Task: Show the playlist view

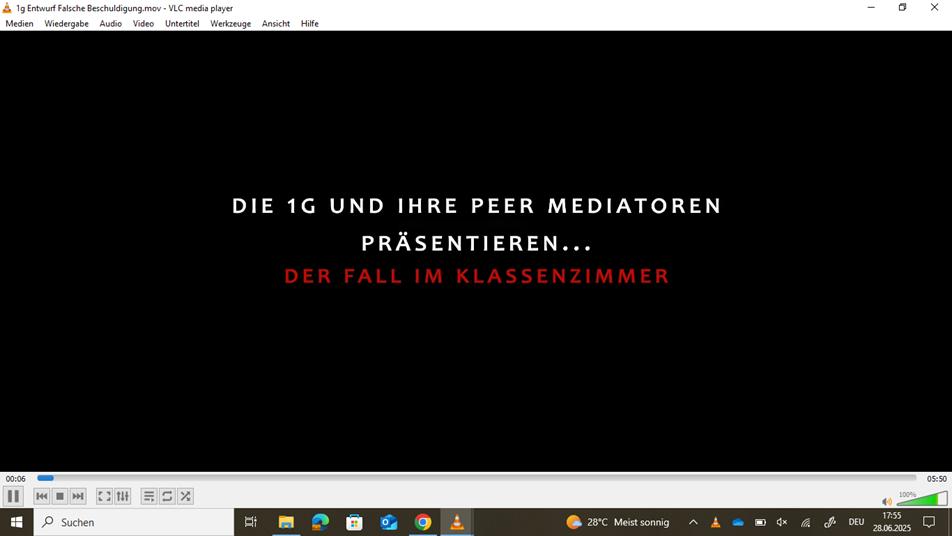Action: pyautogui.click(x=149, y=496)
